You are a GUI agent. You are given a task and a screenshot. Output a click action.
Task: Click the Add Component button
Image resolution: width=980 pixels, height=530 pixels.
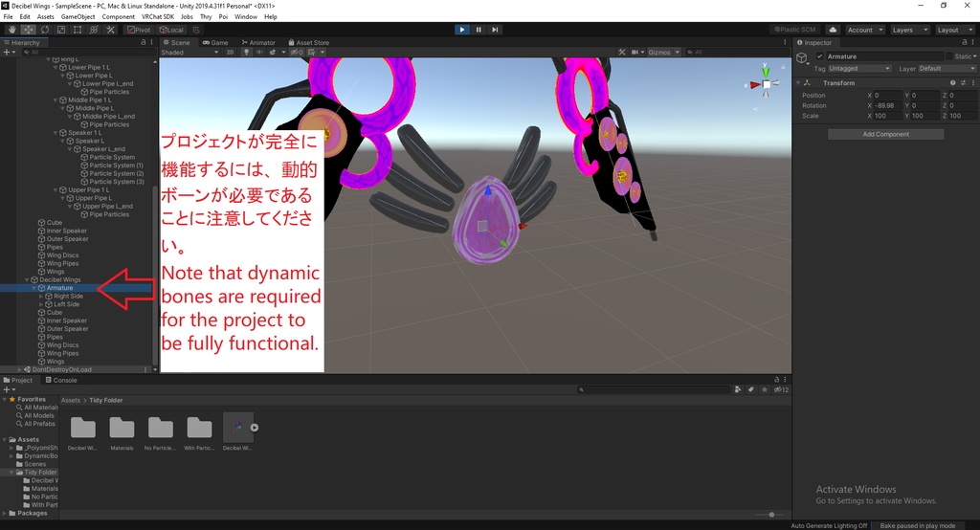click(885, 134)
